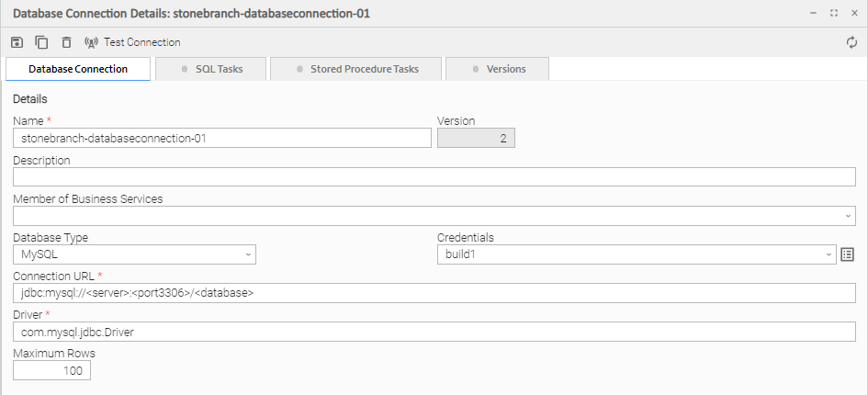Screen dimensions: 868x395
Task: Click into the Name text field
Action: click(222, 138)
